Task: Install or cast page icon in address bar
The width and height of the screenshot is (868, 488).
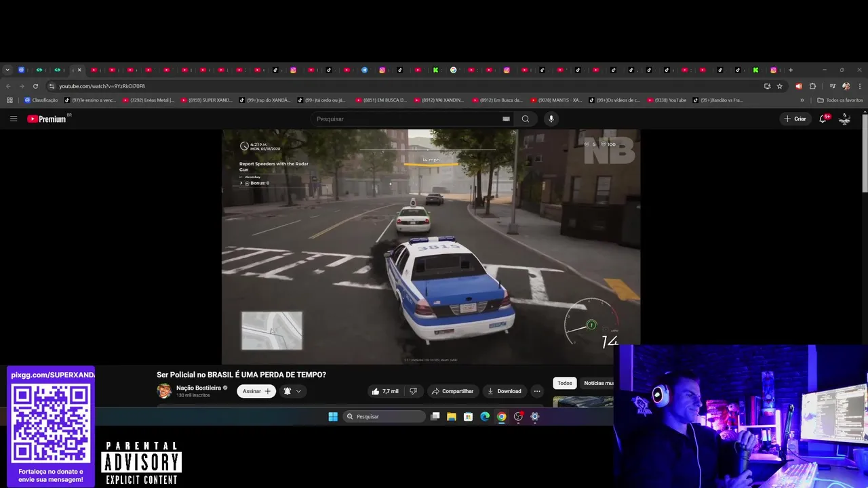Action: tap(767, 86)
